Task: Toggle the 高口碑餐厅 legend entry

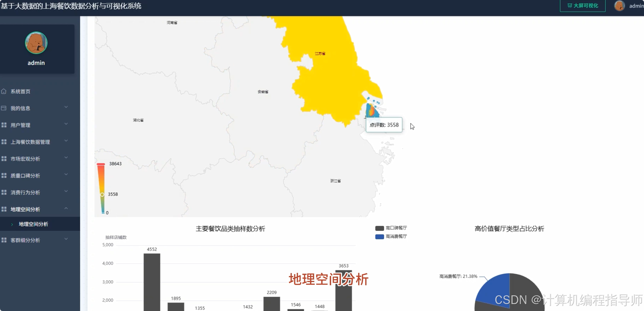Action: [391, 228]
